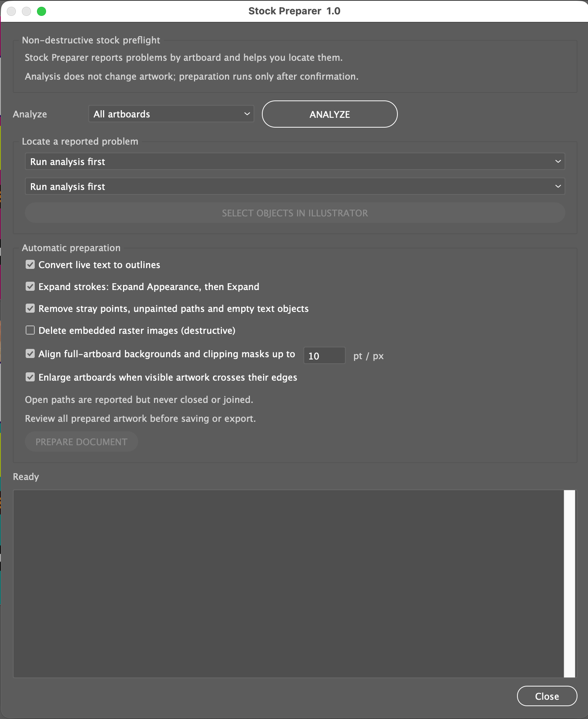Click the 'Stock Preparer reports problems' description
This screenshot has width=588, height=719.
[184, 57]
